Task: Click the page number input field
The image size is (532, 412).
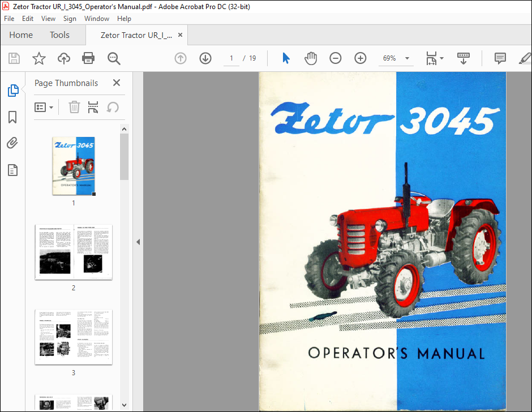Action: click(x=231, y=58)
